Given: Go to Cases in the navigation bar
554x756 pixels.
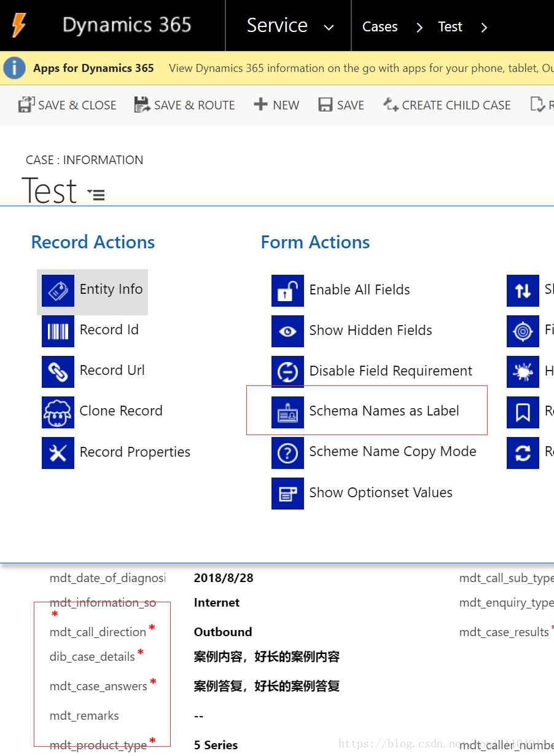Looking at the screenshot, I should (380, 26).
